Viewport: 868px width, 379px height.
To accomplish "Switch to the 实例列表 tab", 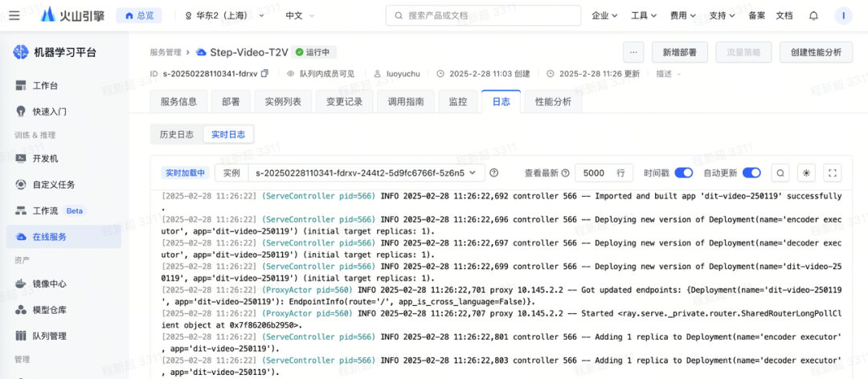I will pyautogui.click(x=283, y=102).
